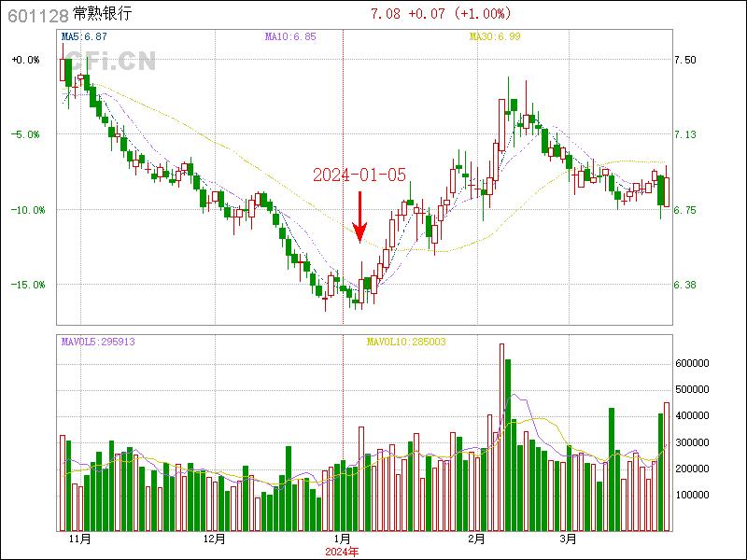Click the +0.0% left axis label
The height and width of the screenshot is (560, 747).
[x=26, y=60]
